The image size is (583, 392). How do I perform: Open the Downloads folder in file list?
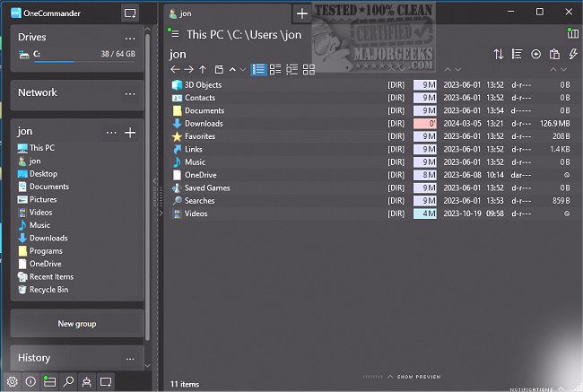point(204,124)
